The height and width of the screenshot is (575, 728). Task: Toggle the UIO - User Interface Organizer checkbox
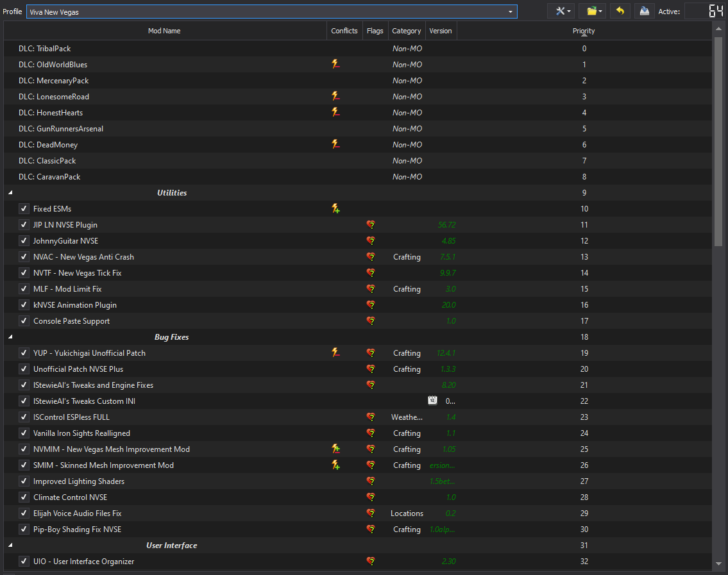[x=24, y=562]
